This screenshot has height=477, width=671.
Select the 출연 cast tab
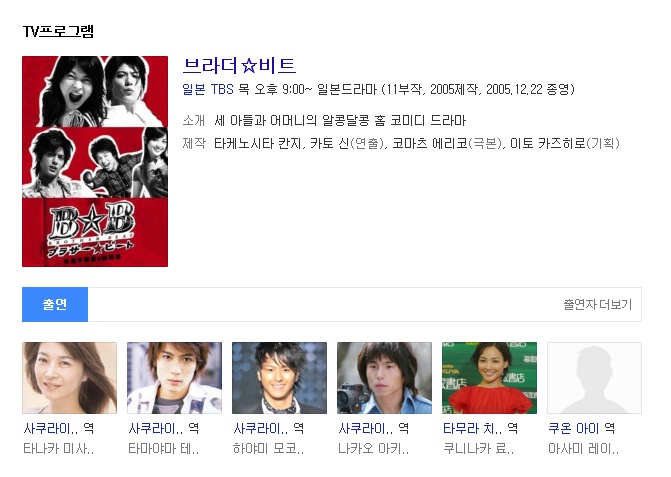[55, 304]
